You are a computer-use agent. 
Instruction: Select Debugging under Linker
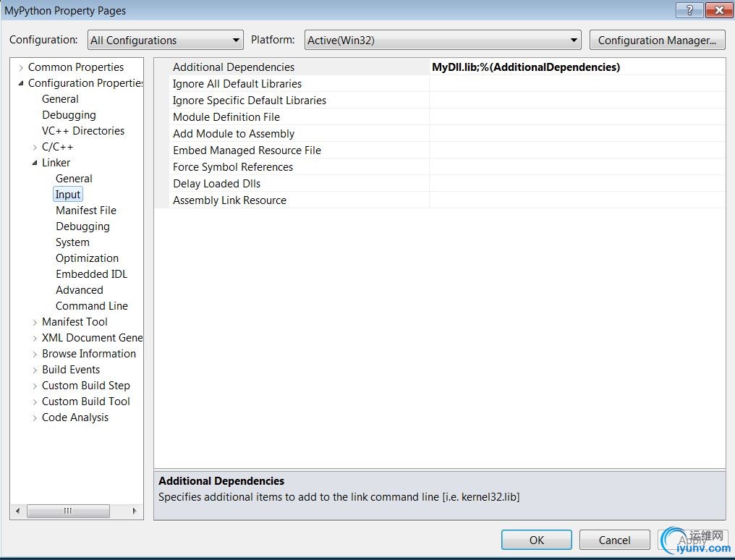pyautogui.click(x=82, y=226)
